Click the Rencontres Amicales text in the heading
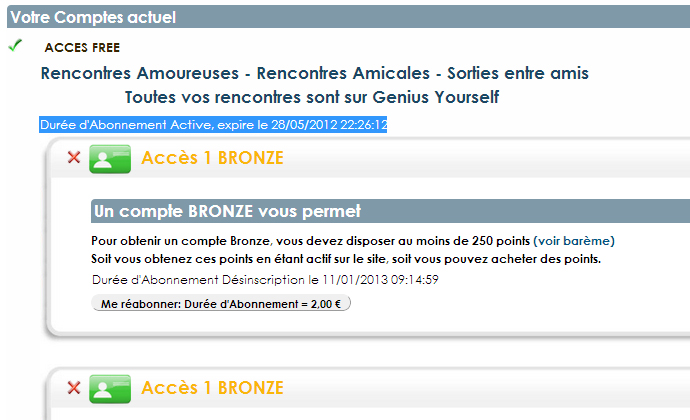The height and width of the screenshot is (420, 690). 343,73
